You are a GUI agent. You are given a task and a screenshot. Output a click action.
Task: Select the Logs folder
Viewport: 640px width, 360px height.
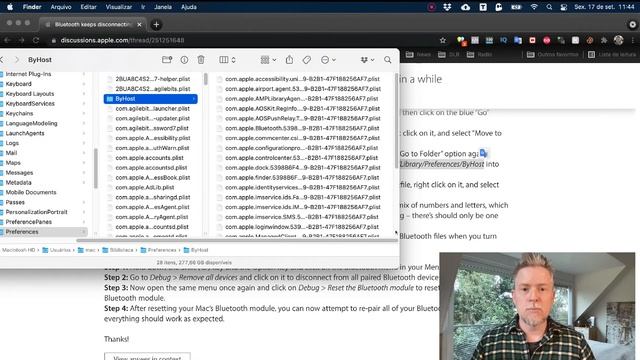point(12,143)
